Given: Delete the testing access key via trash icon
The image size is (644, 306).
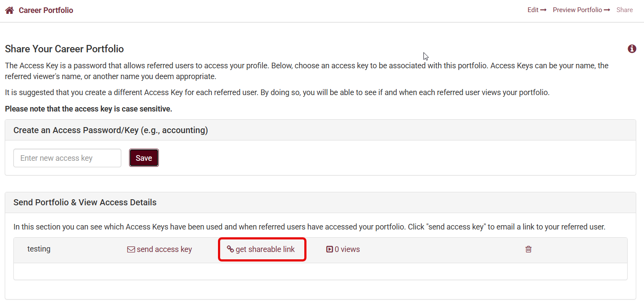Looking at the screenshot, I should click(528, 249).
